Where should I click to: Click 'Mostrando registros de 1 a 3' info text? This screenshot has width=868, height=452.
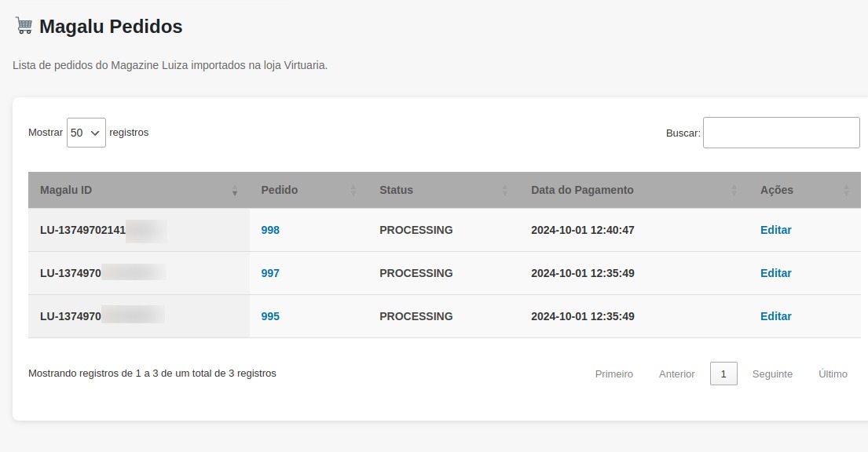152,374
